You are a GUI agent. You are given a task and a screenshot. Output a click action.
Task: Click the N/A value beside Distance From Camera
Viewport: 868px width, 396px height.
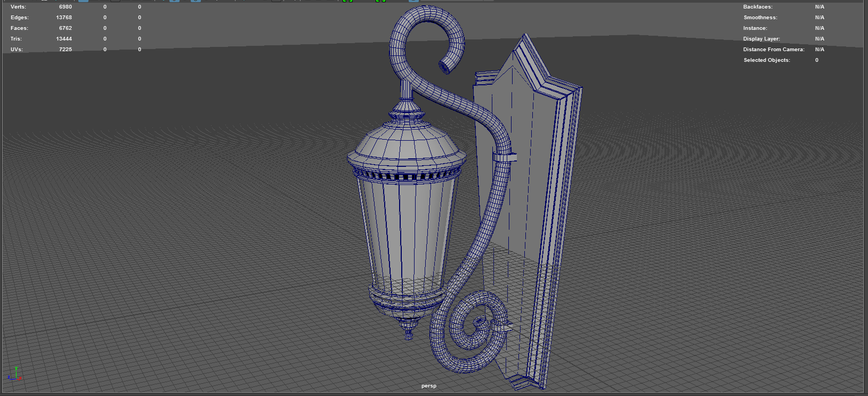pos(820,50)
